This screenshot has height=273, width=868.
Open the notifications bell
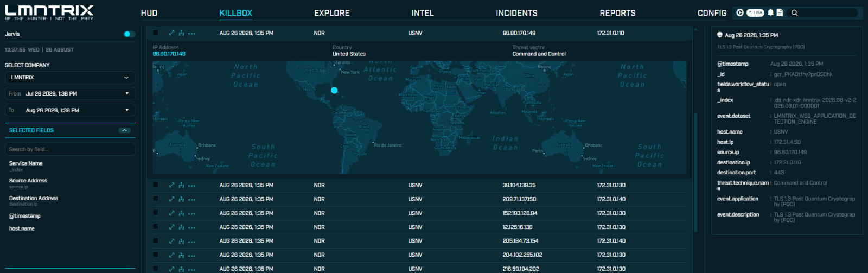tap(770, 12)
